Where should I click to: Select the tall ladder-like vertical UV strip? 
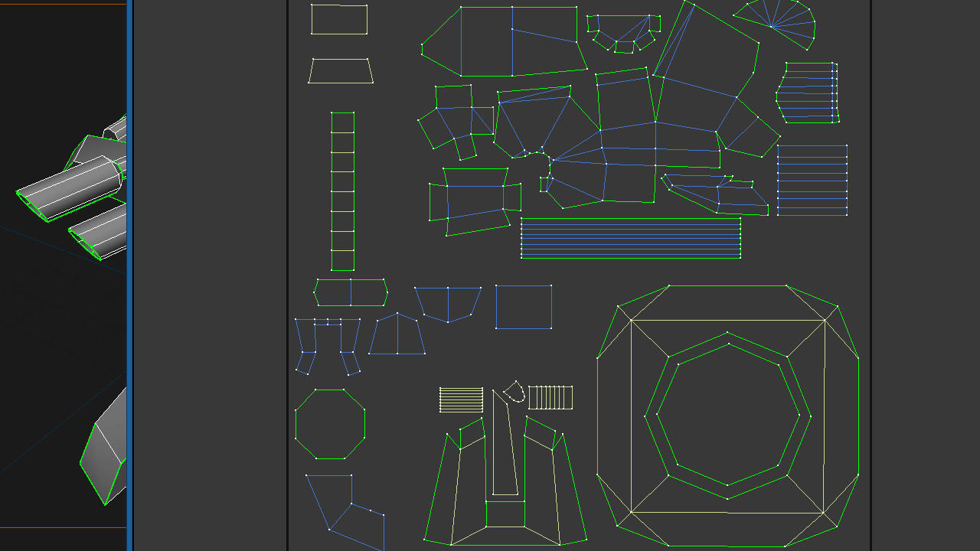342,191
